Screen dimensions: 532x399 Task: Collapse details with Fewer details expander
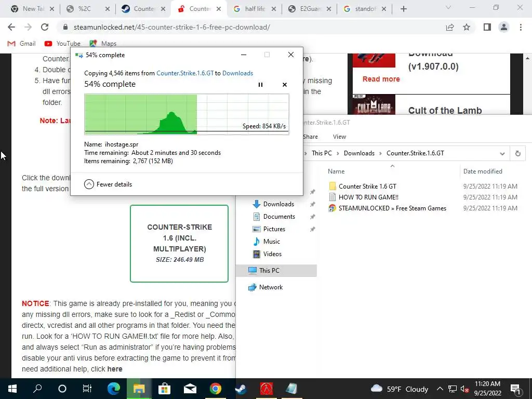pyautogui.click(x=108, y=184)
